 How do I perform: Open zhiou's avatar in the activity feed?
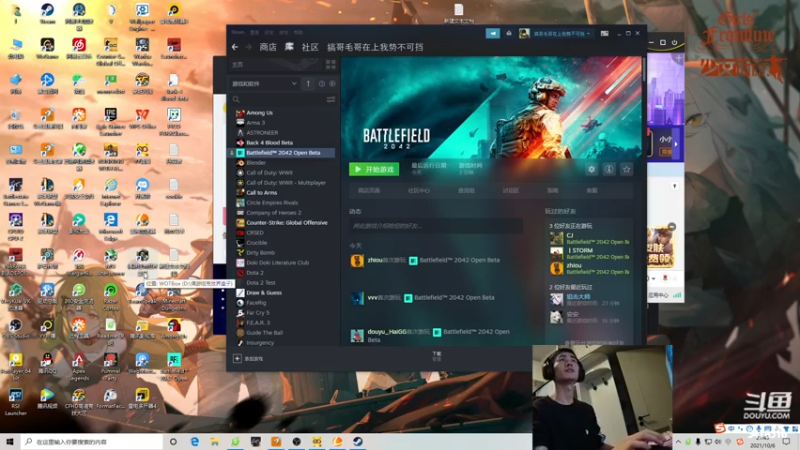357,261
